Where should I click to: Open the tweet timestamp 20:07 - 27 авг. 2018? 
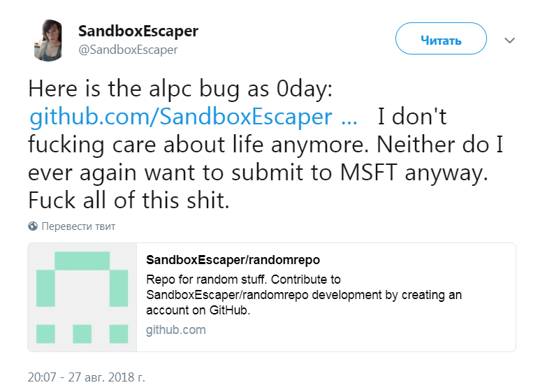86,377
